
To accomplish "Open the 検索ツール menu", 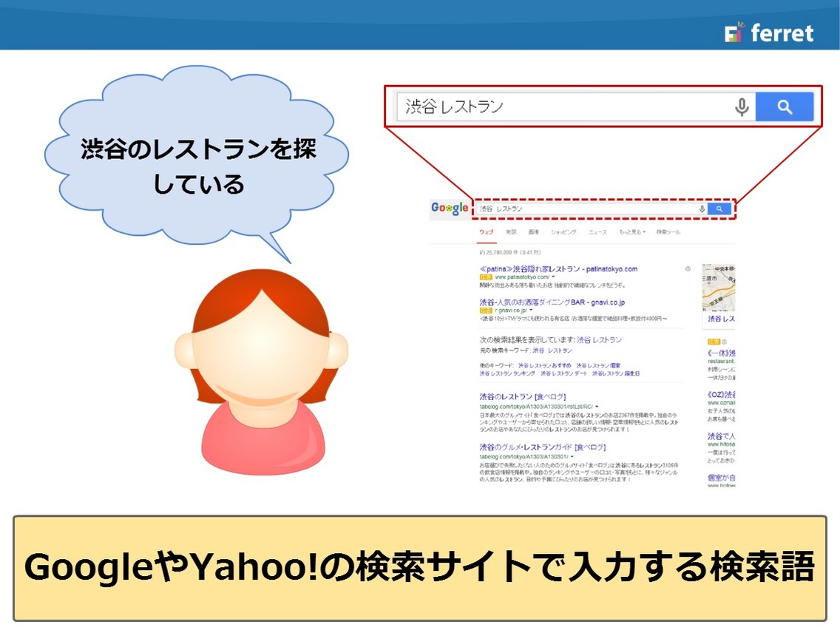I will pyautogui.click(x=668, y=232).
